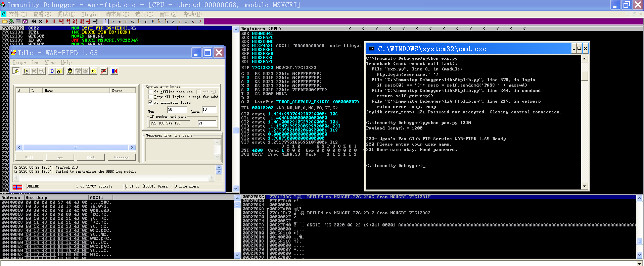644x266 pixels.
Task: Click WAR-FTPD yellow 'D' folder icon
Action: click(93, 71)
